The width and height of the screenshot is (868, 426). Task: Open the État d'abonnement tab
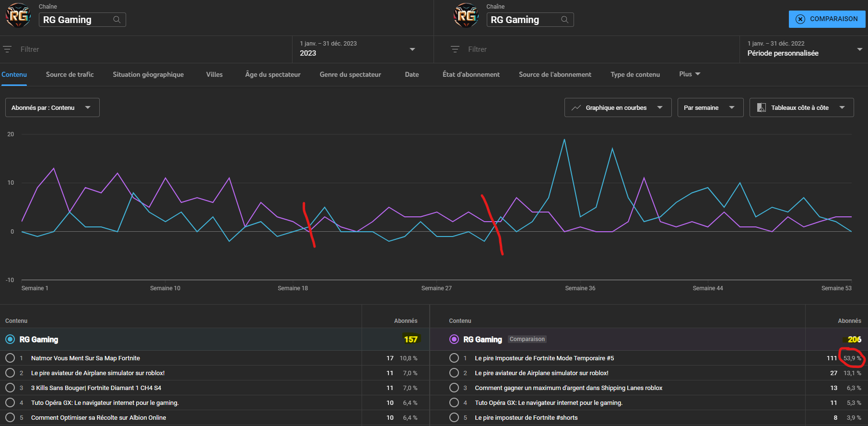(x=471, y=74)
